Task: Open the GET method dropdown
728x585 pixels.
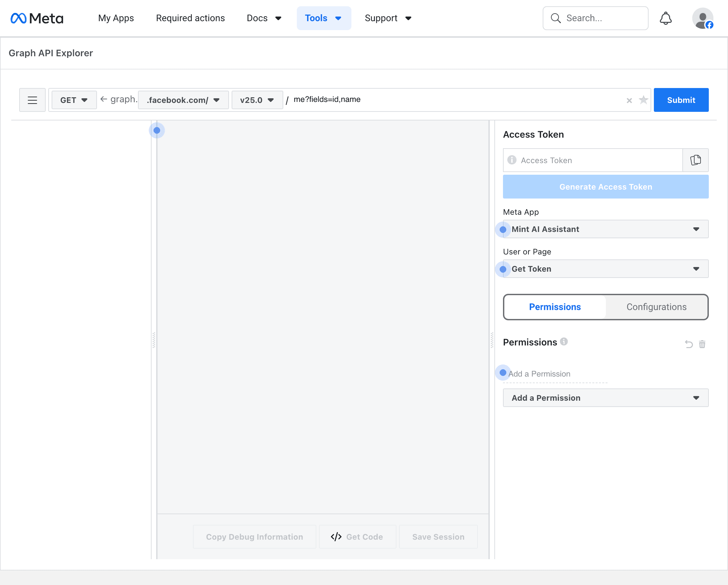Action: pos(74,100)
